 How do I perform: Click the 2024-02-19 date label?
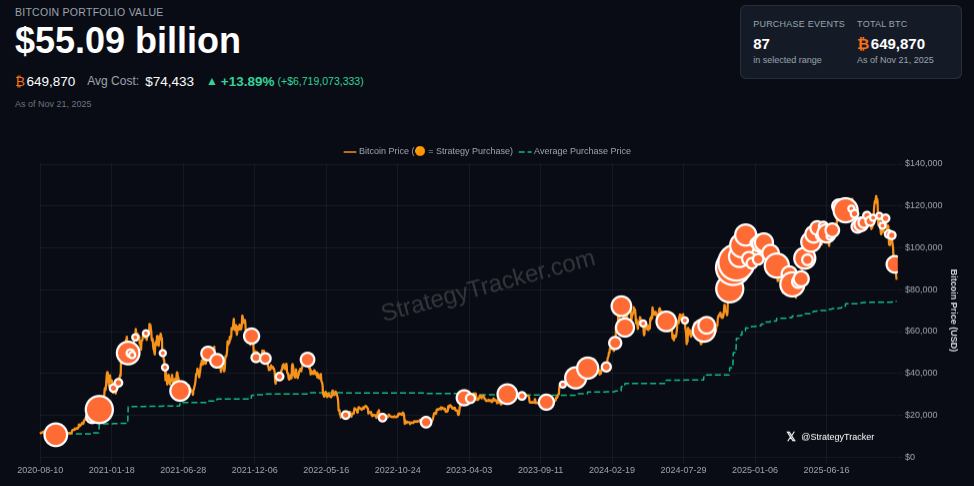point(612,470)
